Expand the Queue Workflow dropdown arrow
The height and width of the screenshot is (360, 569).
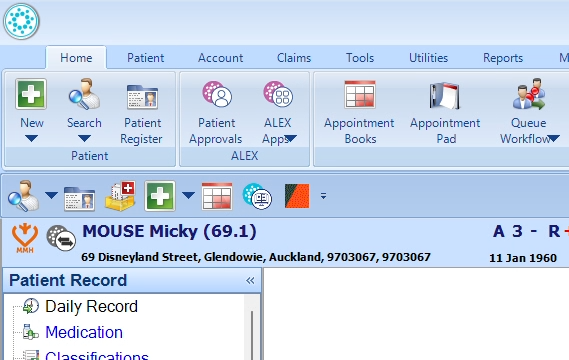(553, 138)
